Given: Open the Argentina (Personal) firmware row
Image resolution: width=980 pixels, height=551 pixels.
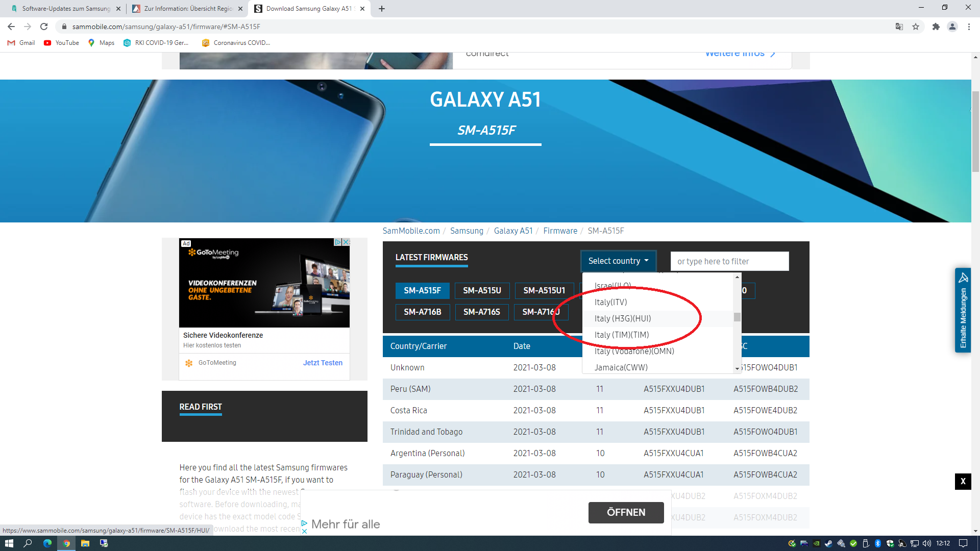Looking at the screenshot, I should [596, 453].
